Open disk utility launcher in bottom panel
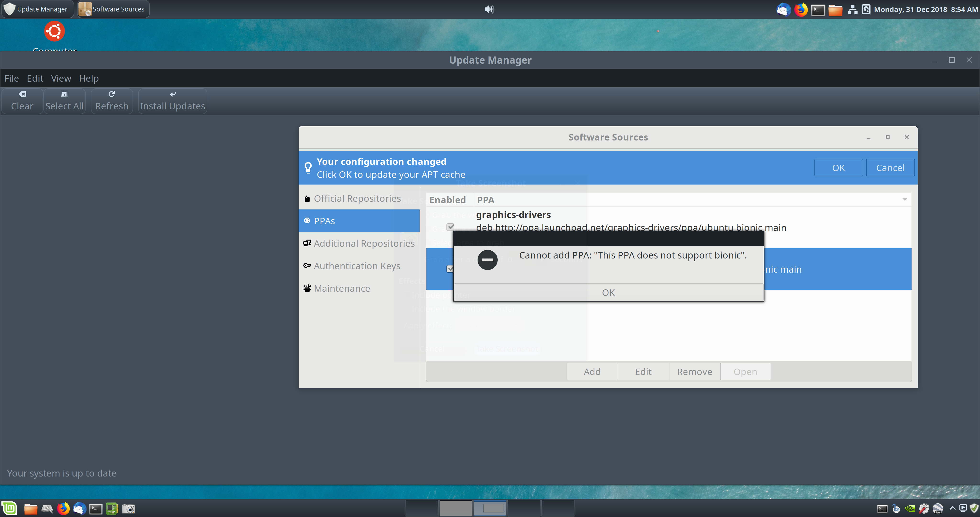 click(x=47, y=509)
